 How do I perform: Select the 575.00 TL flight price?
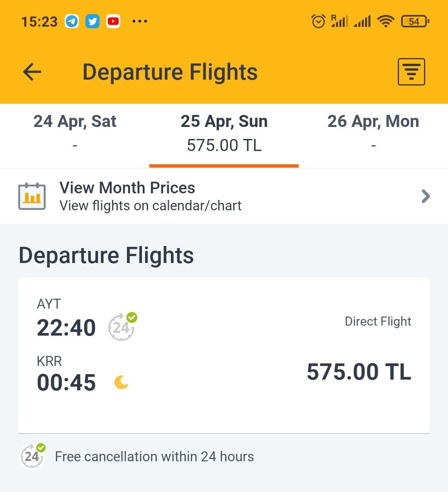point(359,372)
